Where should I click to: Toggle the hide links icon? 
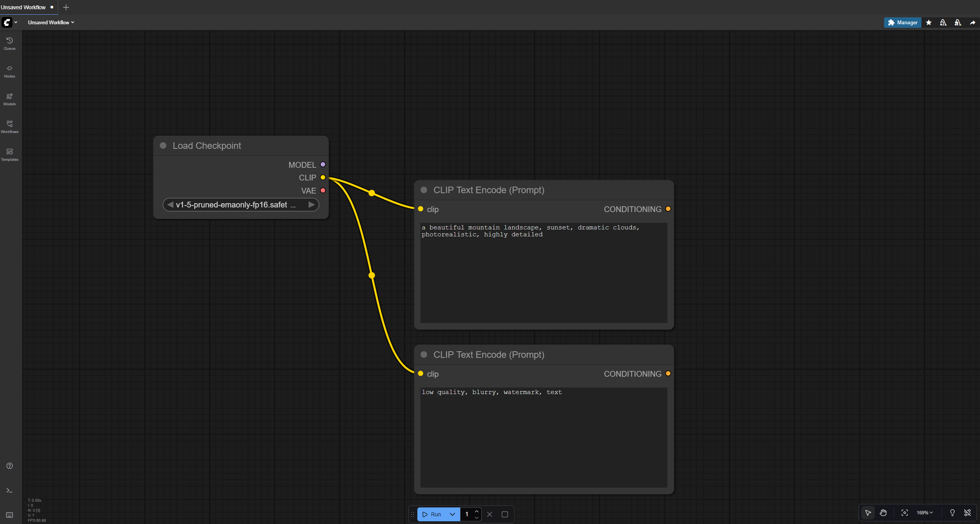pos(967,512)
